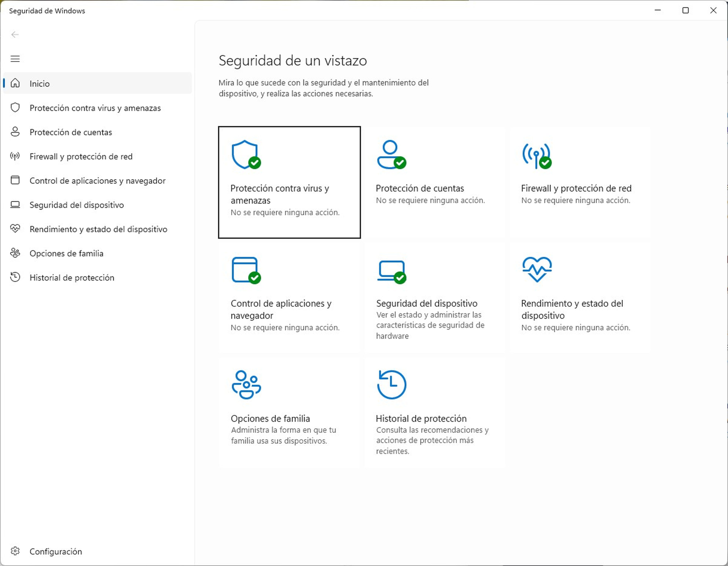Open Historial de protección in sidebar
Image resolution: width=728 pixels, height=566 pixels.
(97, 277)
